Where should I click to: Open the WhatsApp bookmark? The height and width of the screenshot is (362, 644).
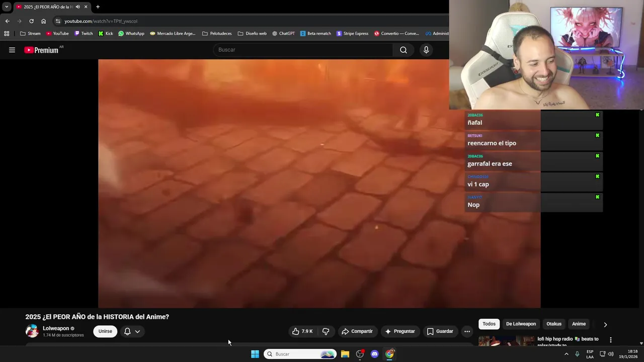(x=131, y=34)
